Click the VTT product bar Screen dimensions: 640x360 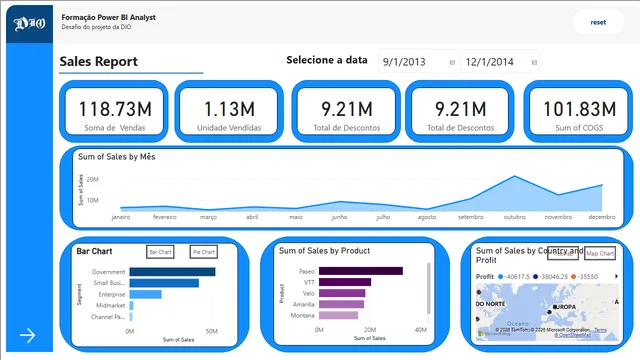coord(345,282)
